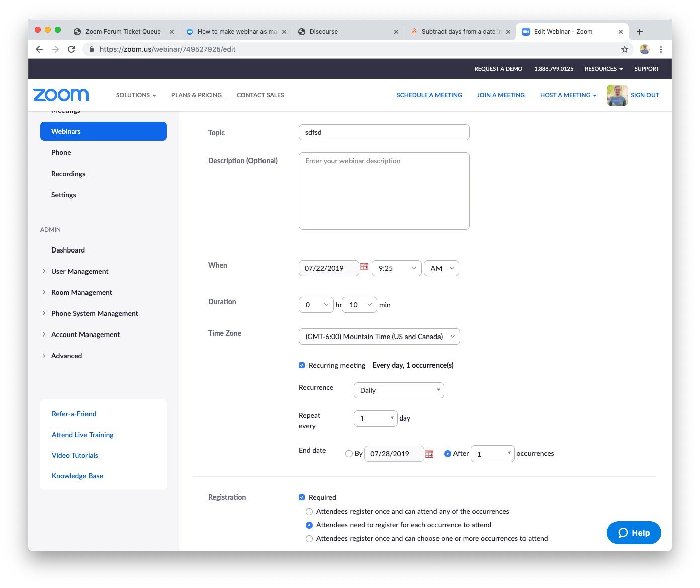The image size is (700, 588).
Task: Open the duration minutes dropdown
Action: click(x=360, y=305)
